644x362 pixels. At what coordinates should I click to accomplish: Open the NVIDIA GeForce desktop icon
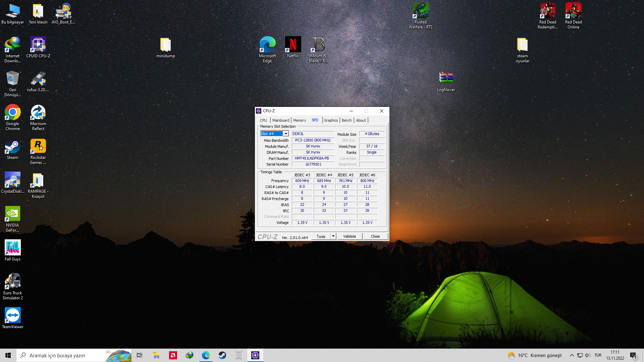(12, 219)
